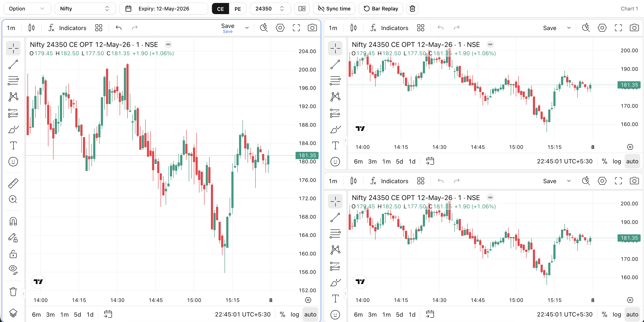The image size is (644, 322).
Task: Activate the zoom in tool
Action: click(x=13, y=199)
